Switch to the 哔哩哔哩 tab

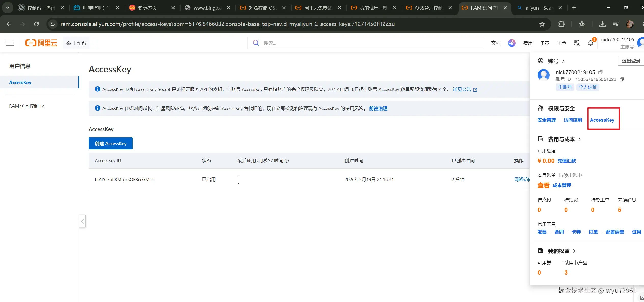point(96,8)
